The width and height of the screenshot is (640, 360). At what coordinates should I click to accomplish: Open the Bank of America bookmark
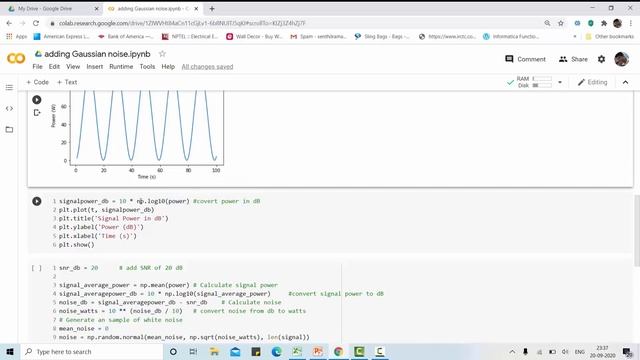point(126,36)
